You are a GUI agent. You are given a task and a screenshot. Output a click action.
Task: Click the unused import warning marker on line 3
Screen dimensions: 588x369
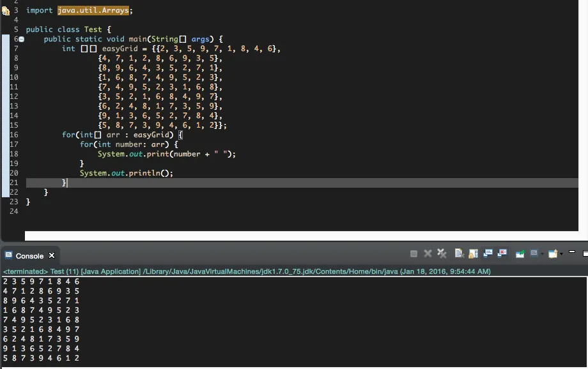(x=6, y=10)
